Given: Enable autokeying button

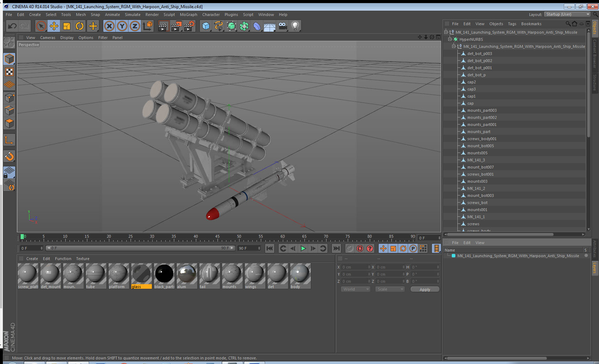Looking at the screenshot, I should tap(360, 248).
